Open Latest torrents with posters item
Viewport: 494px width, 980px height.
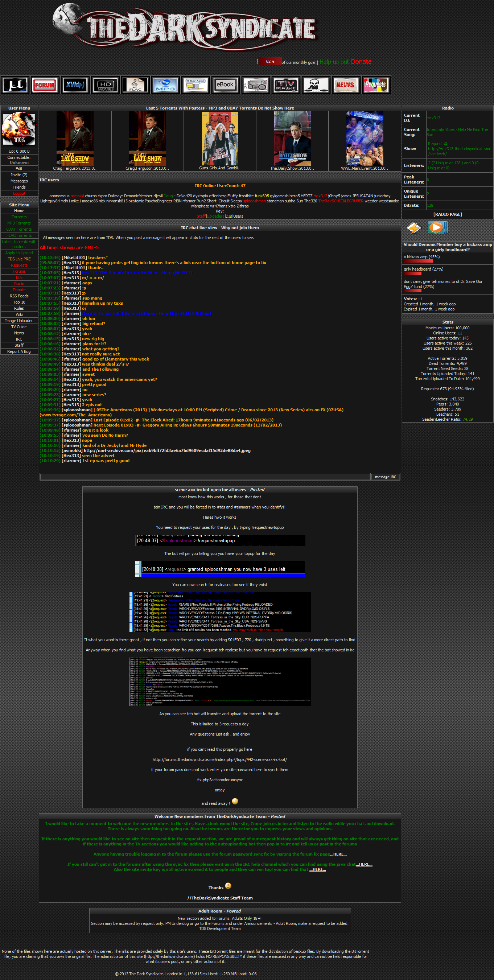[x=19, y=244]
